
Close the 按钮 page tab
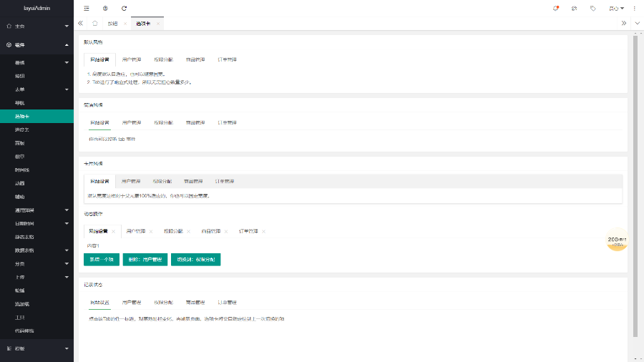(125, 24)
